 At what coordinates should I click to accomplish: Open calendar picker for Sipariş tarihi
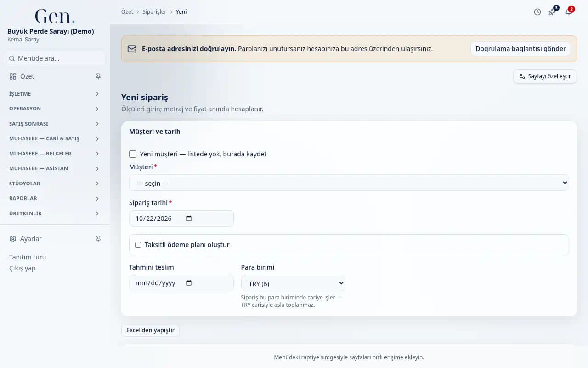(x=189, y=218)
